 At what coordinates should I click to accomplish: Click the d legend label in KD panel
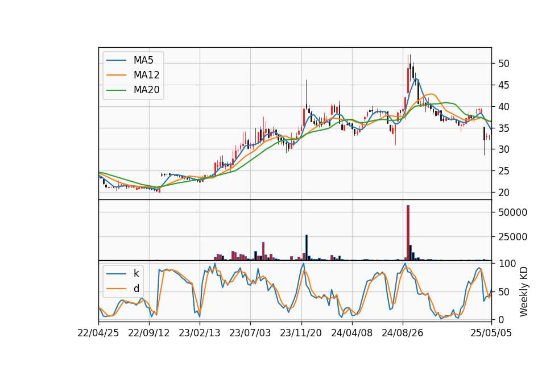136,289
